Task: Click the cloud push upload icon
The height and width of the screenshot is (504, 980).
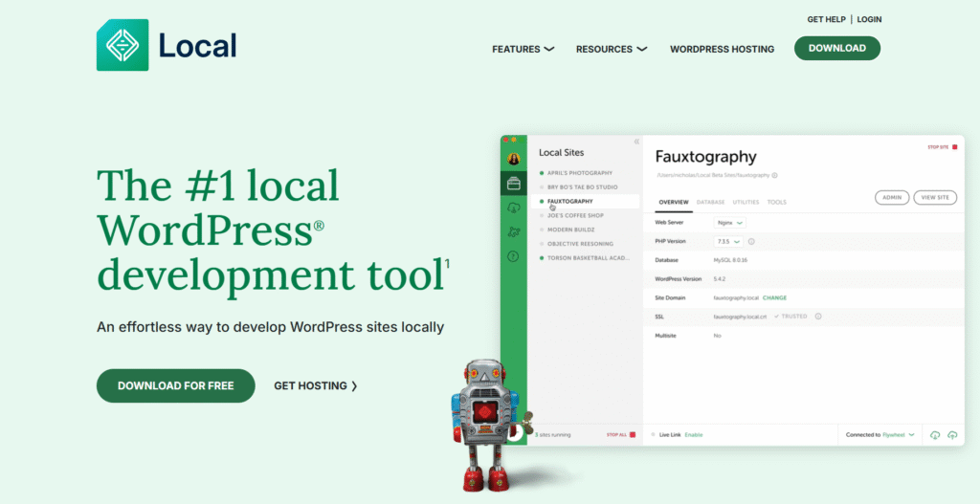Action: tap(952, 435)
